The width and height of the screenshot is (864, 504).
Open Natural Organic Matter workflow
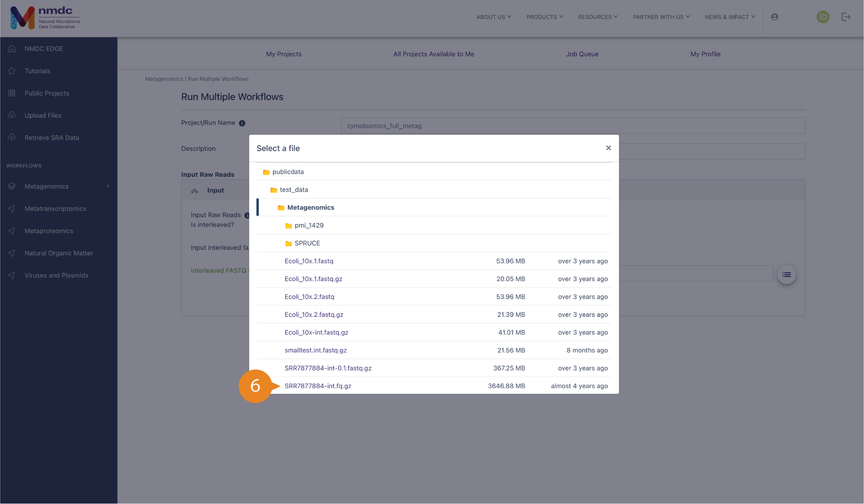(x=58, y=253)
